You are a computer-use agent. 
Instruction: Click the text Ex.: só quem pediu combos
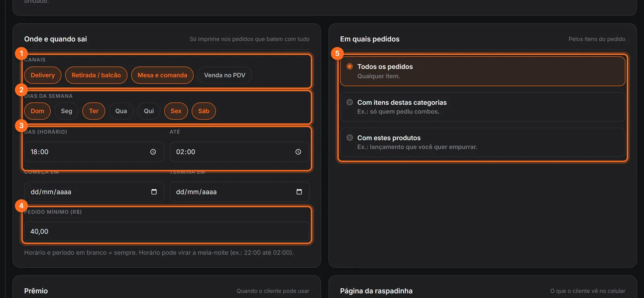(398, 112)
